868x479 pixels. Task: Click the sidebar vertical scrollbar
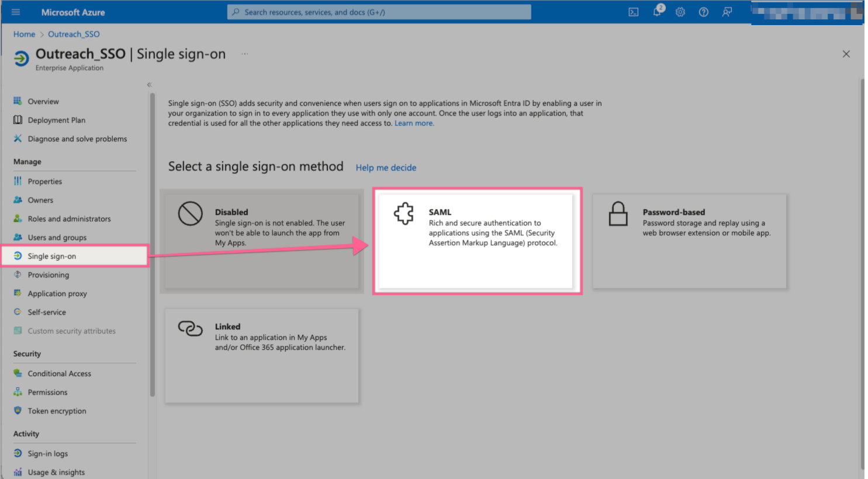153,245
